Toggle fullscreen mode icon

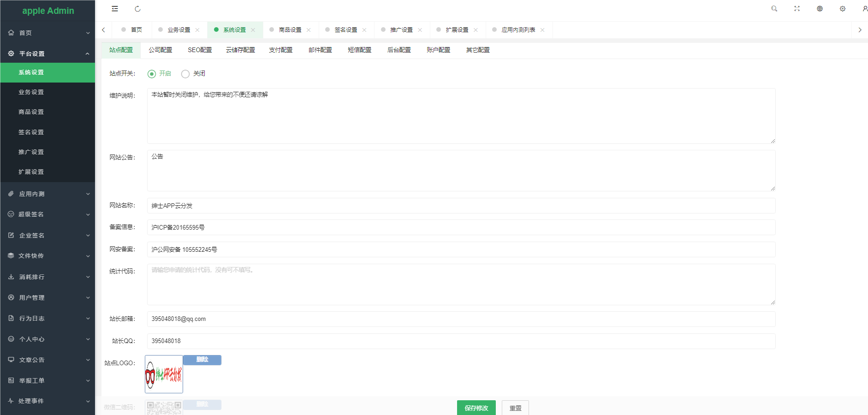[x=797, y=9]
